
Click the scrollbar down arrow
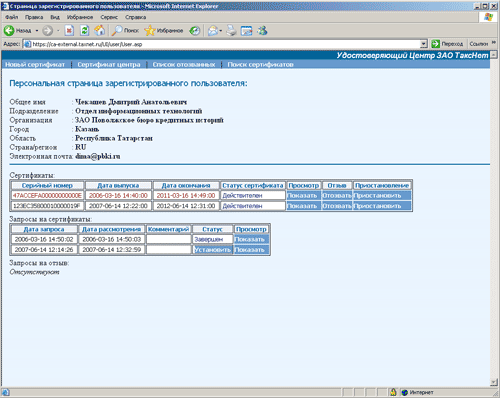pos(494,382)
